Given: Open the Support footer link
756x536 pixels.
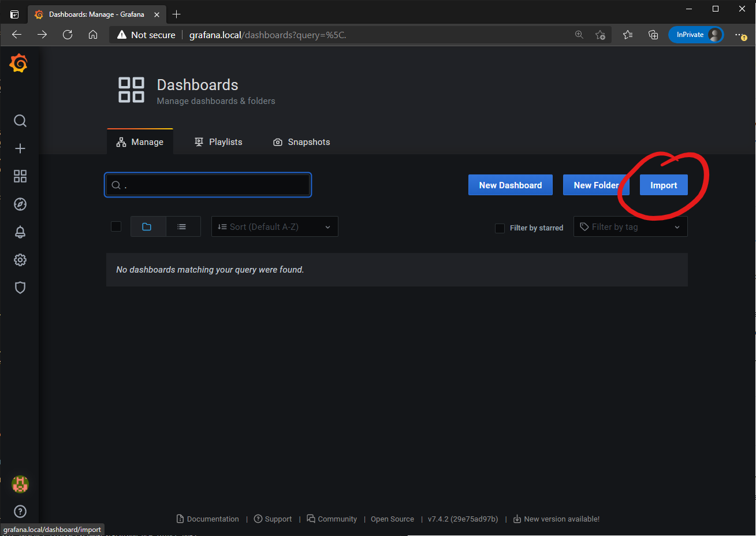Looking at the screenshot, I should (x=273, y=519).
